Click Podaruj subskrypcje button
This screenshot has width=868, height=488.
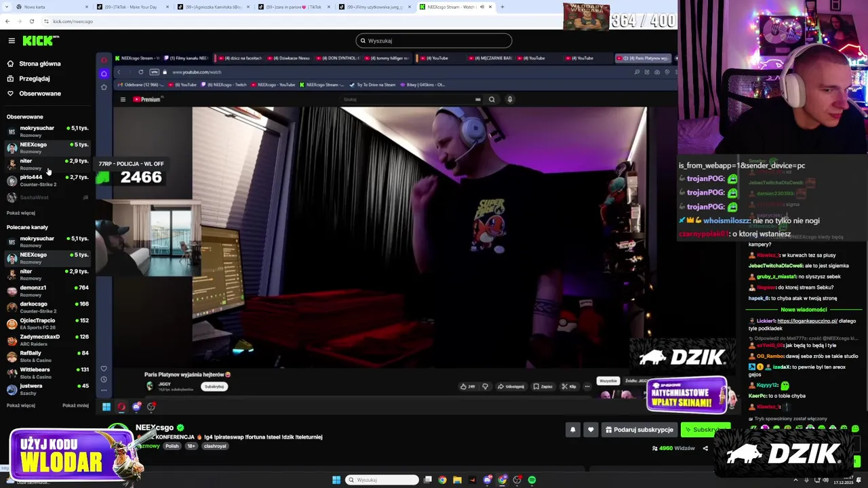[639, 430]
